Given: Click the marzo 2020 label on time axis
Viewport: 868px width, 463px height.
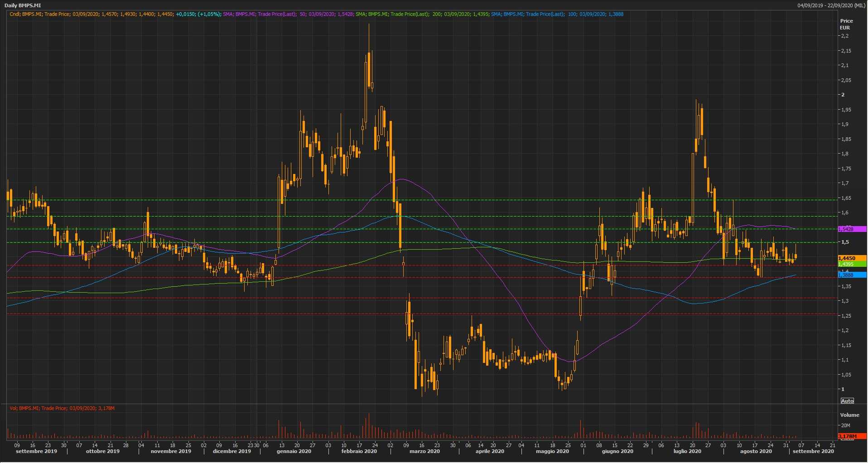Looking at the screenshot, I should click(424, 451).
